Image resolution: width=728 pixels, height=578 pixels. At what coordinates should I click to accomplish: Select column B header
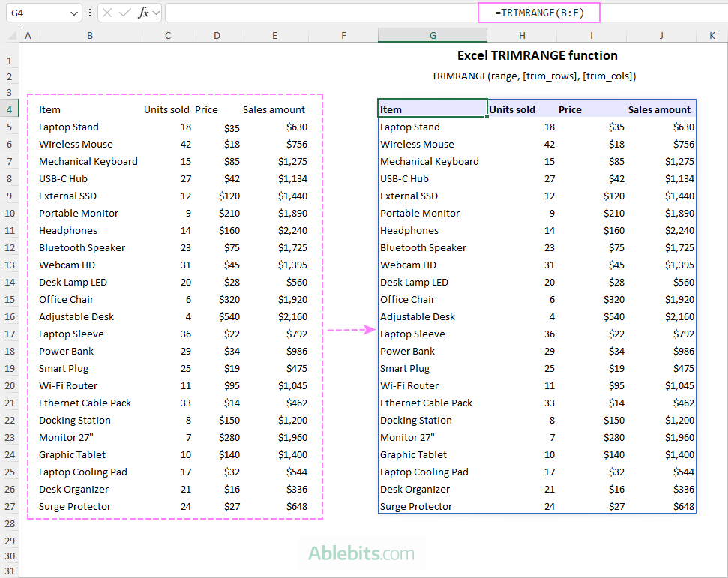point(90,36)
